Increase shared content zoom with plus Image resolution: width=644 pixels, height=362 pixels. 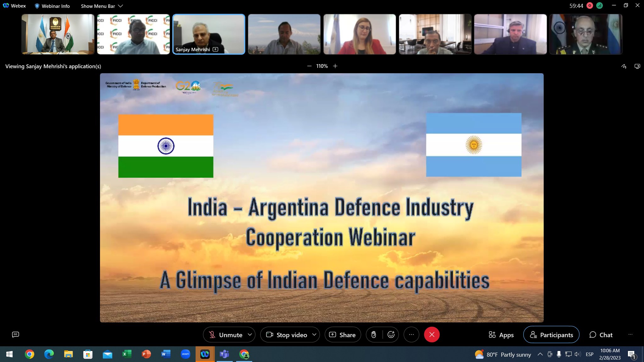click(335, 66)
